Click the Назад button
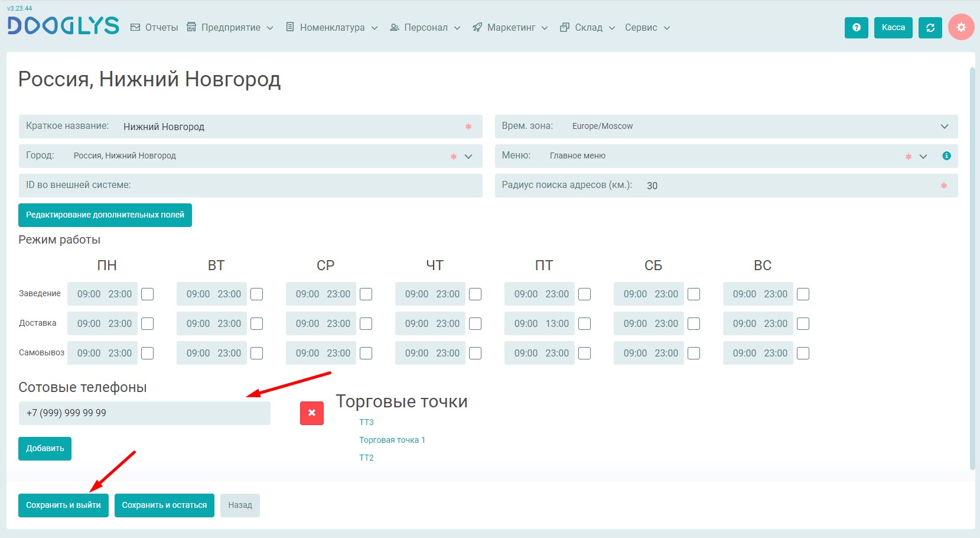This screenshot has height=538, width=980. (x=240, y=505)
